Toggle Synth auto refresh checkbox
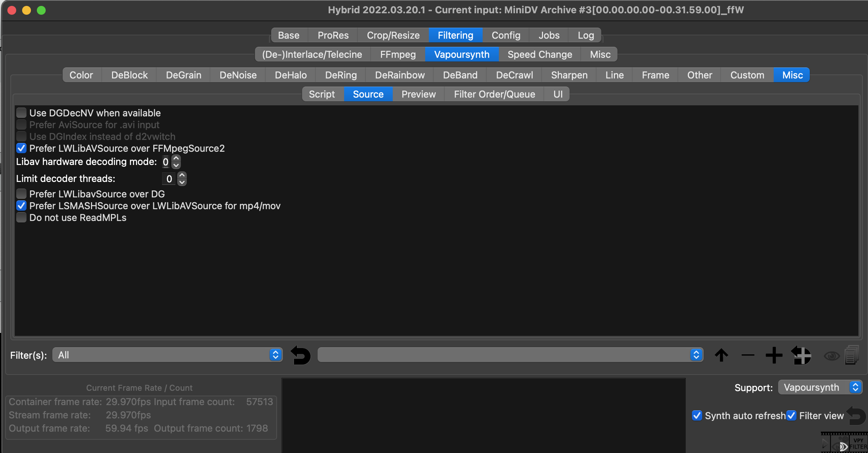868x453 pixels. click(x=697, y=415)
